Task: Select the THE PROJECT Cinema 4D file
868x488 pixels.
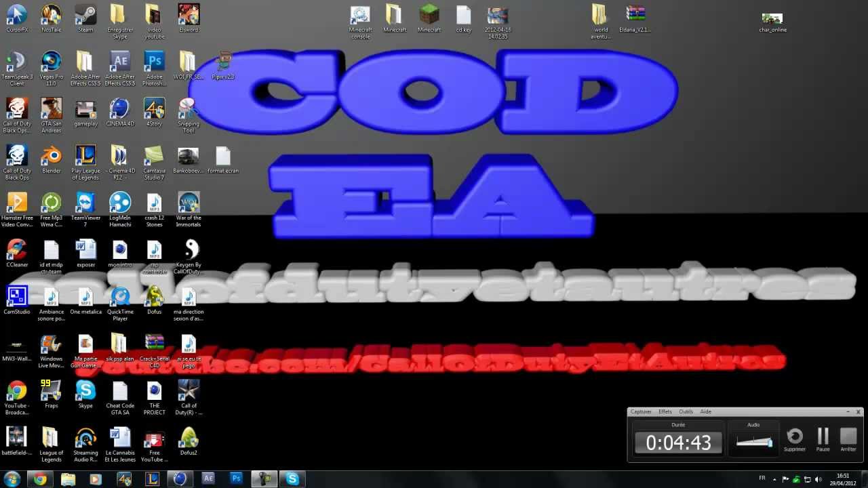Action: click(155, 396)
